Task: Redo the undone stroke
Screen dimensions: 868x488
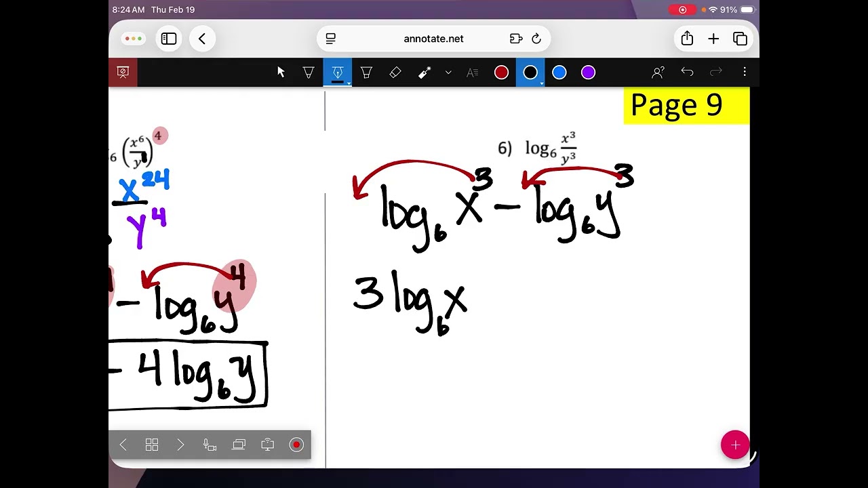Action: coord(715,72)
